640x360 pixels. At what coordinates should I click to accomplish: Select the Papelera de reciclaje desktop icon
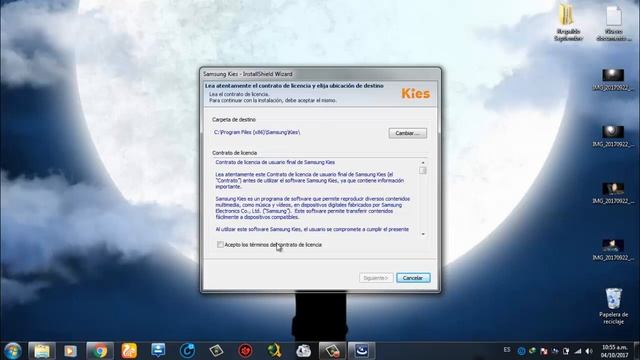coord(613,306)
